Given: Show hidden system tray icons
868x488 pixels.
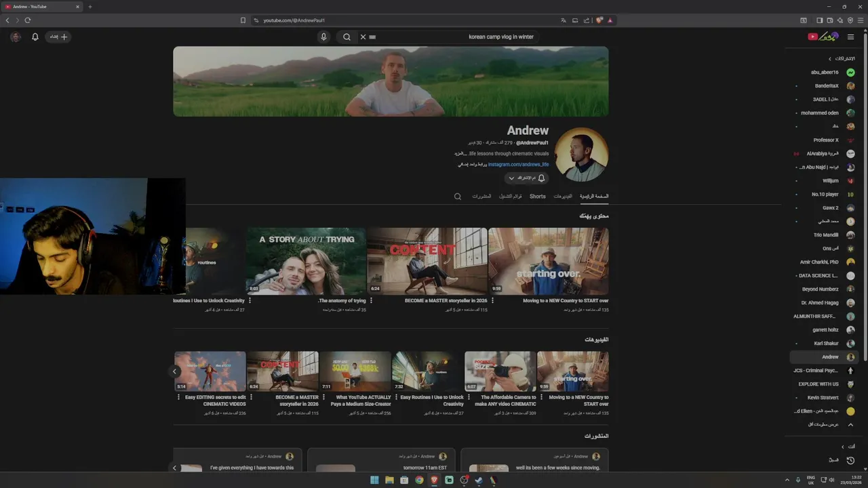Looking at the screenshot, I should (x=787, y=480).
